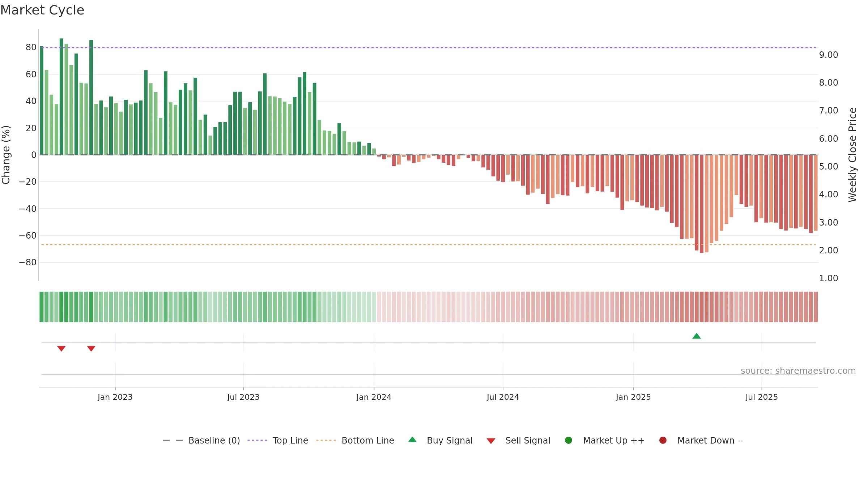Click the lowest red bar below the bottom line
The height and width of the screenshot is (488, 868).
(x=702, y=204)
